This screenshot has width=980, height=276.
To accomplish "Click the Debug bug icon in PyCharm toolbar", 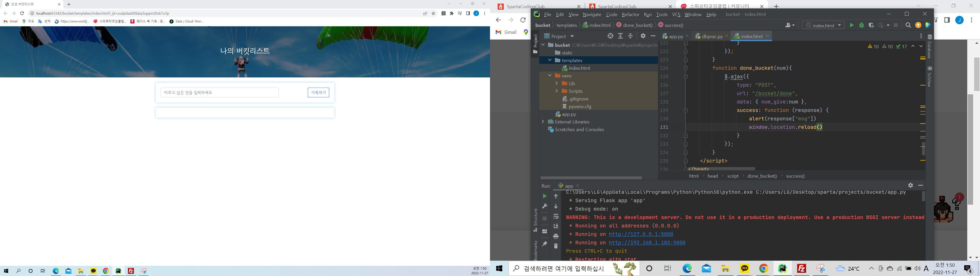I will [862, 25].
